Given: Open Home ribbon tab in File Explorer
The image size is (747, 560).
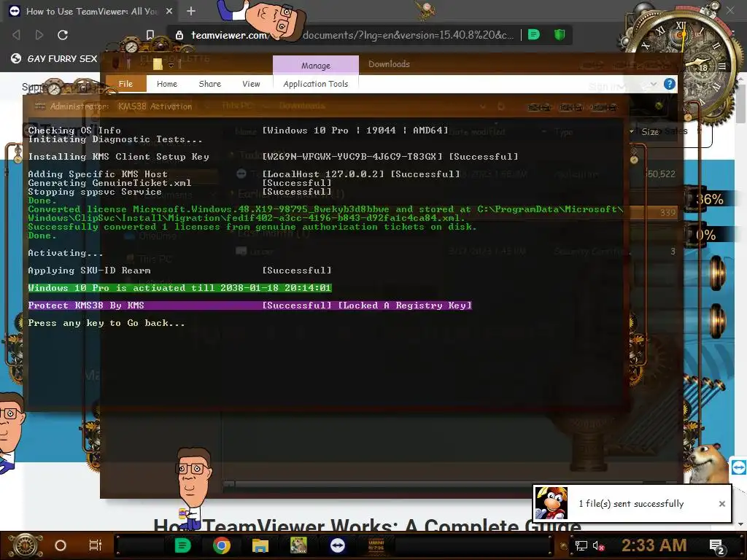Looking at the screenshot, I should click(x=167, y=84).
